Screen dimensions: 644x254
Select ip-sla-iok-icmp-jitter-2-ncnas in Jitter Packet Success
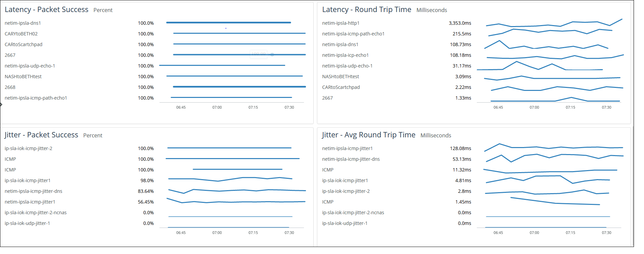[35, 213]
